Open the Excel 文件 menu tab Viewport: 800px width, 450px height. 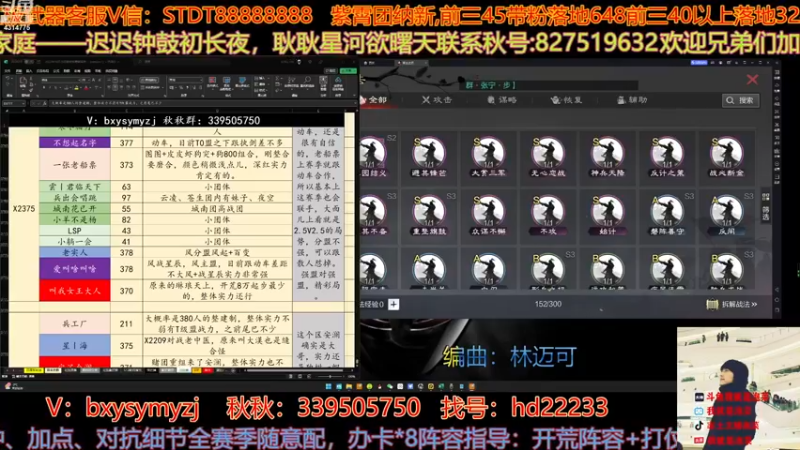[8, 70]
